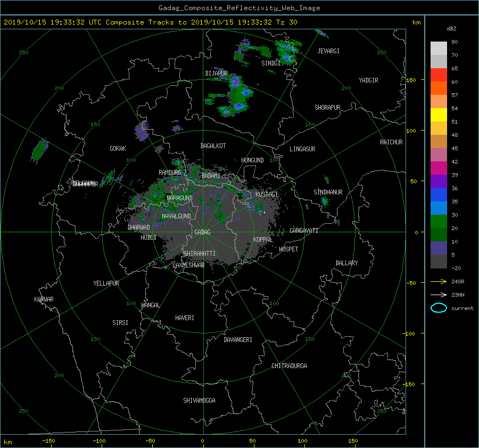
Task: Click the HUBLI label
Action: click(148, 238)
